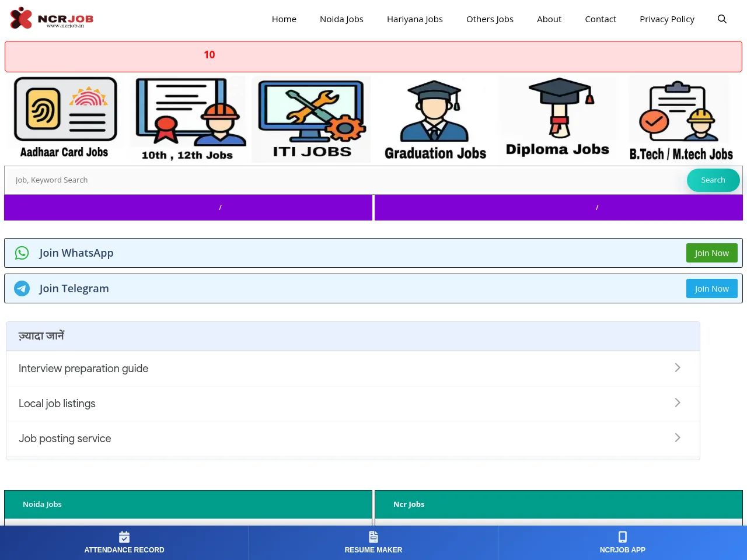
Task: Click the Join Telegram text
Action: [x=74, y=289]
